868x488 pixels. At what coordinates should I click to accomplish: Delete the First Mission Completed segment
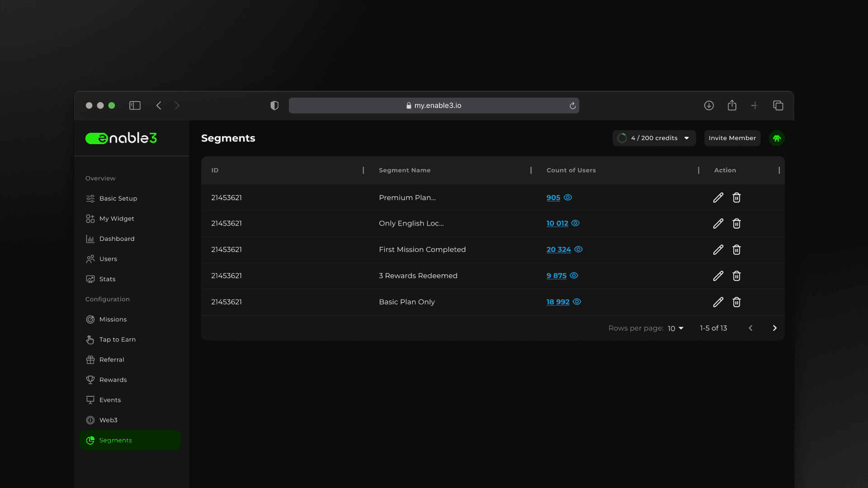click(x=736, y=250)
